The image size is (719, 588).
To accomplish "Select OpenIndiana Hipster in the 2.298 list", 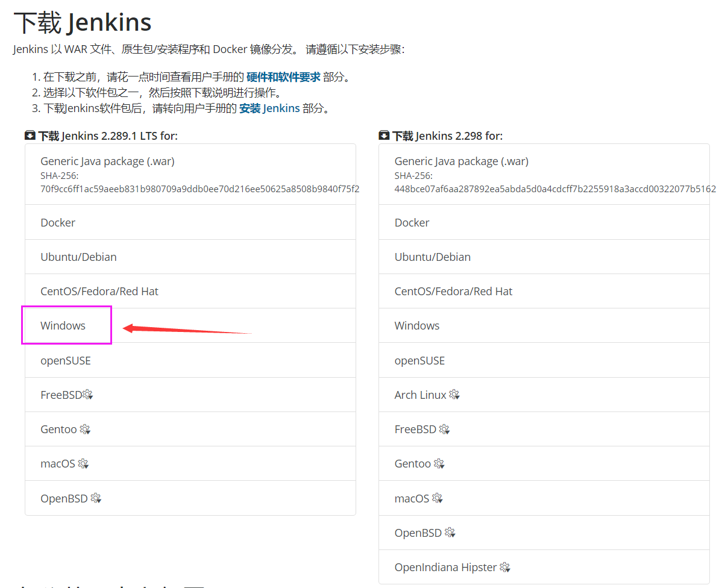I will [544, 568].
